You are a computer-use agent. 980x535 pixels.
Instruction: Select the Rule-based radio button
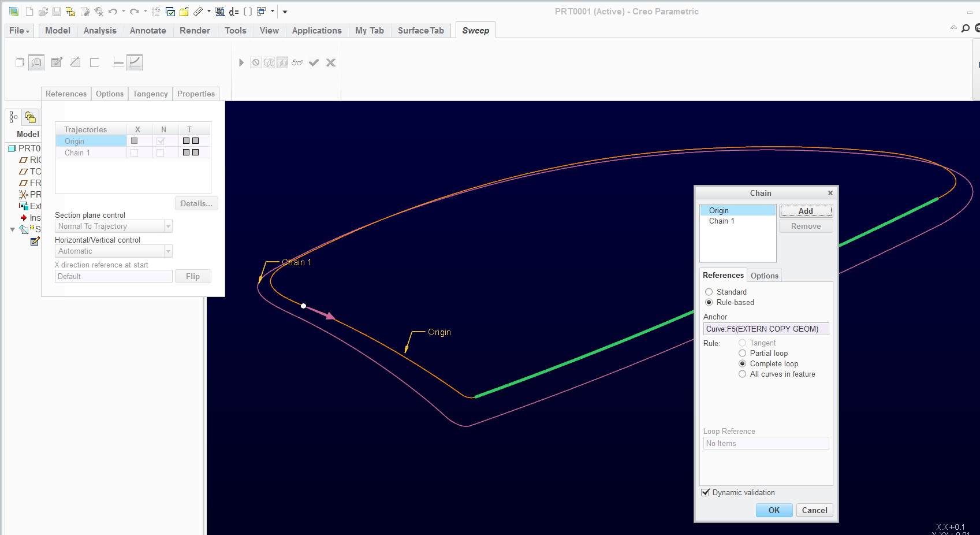click(709, 302)
